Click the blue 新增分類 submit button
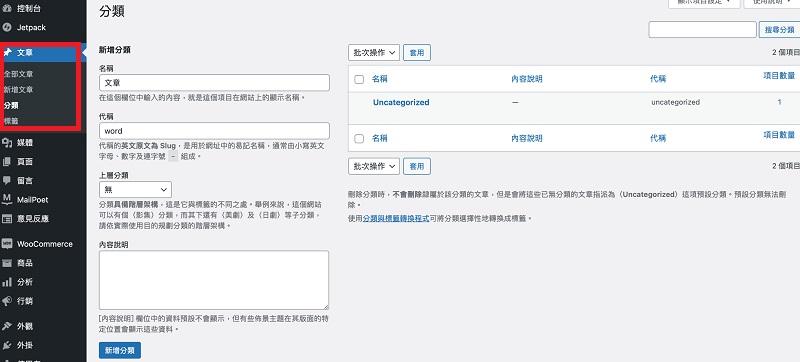800x362 pixels. pos(120,351)
